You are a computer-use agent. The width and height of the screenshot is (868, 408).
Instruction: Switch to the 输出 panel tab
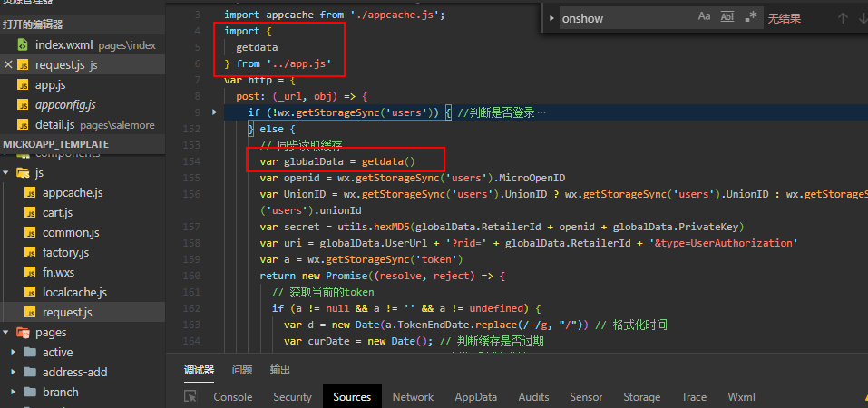tap(280, 370)
